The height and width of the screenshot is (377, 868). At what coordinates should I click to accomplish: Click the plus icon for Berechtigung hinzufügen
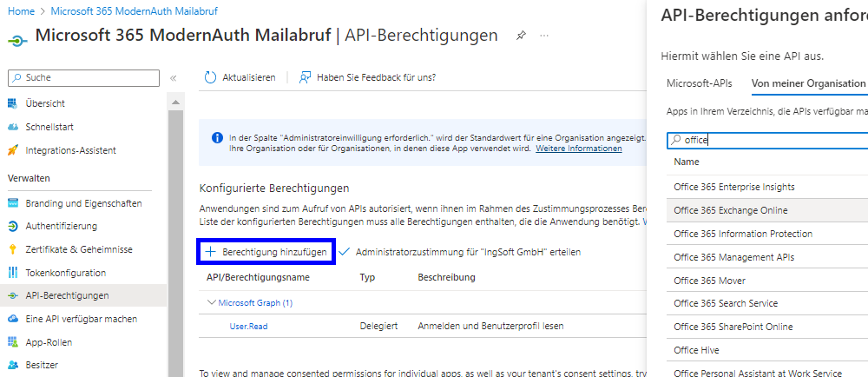click(210, 252)
